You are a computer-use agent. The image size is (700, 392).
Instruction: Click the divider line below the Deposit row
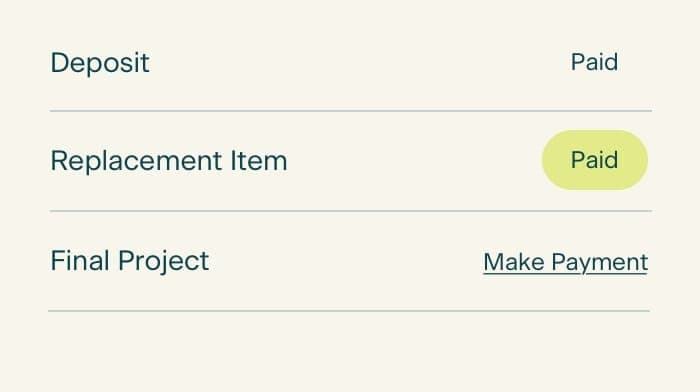pyautogui.click(x=350, y=111)
